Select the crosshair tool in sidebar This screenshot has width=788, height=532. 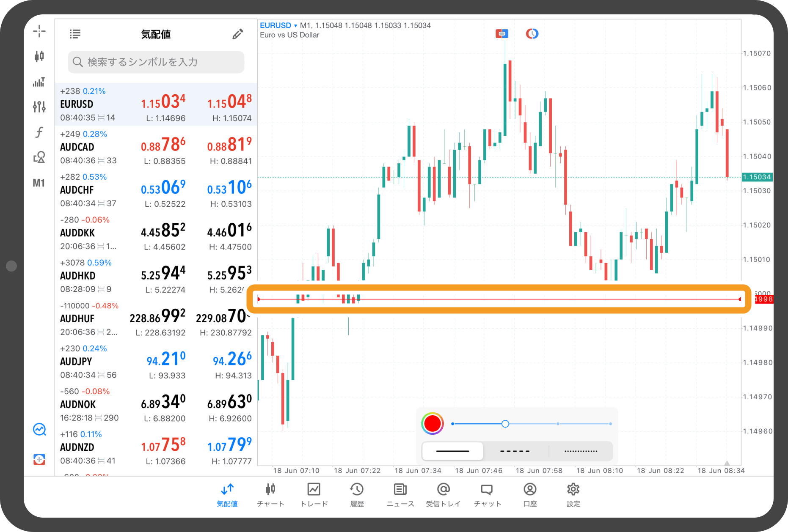pos(39,31)
